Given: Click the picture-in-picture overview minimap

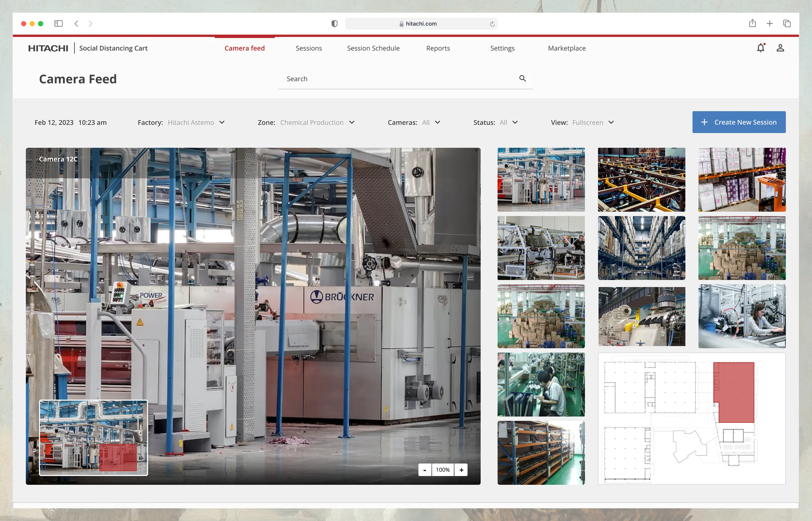Looking at the screenshot, I should [x=93, y=438].
